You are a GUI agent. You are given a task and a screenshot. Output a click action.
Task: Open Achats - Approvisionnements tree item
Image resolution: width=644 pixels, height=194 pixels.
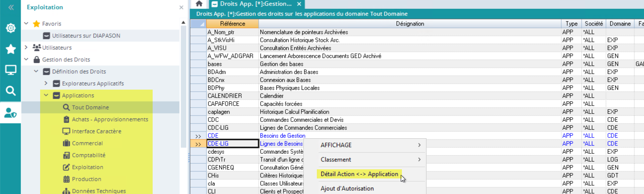pos(110,119)
